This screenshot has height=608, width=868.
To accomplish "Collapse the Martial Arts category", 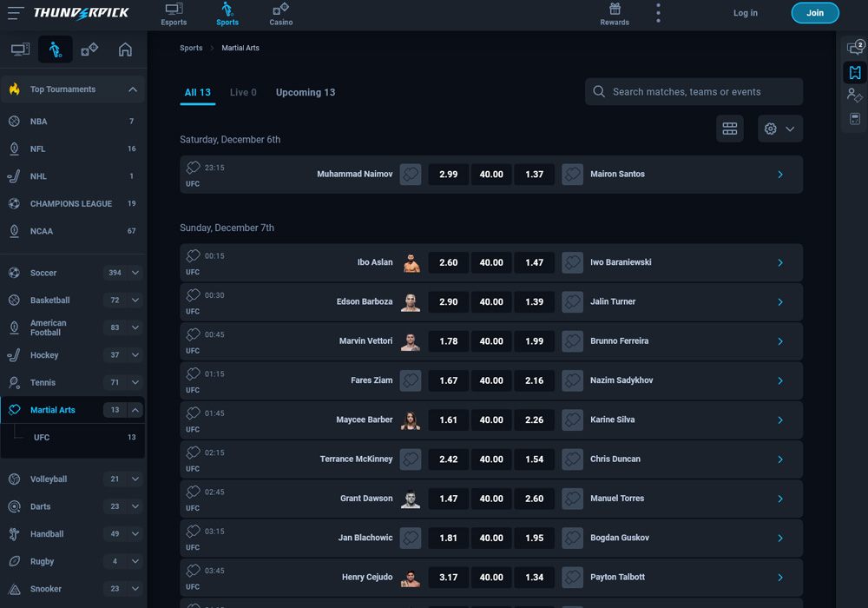I will coord(136,409).
